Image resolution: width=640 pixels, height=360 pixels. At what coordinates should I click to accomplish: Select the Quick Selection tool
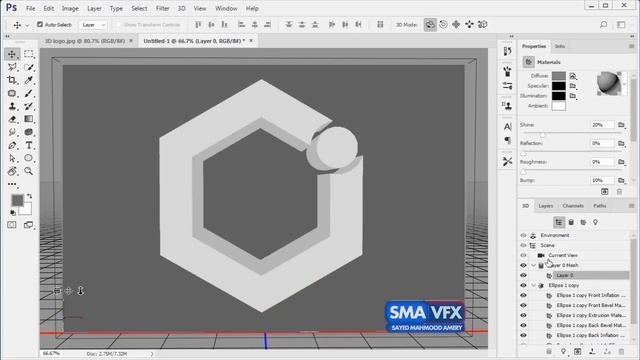[x=29, y=67]
